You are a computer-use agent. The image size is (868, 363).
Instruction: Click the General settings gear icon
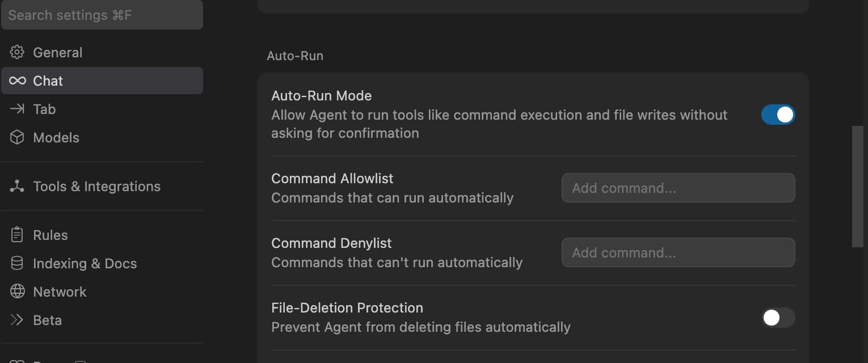tap(17, 52)
